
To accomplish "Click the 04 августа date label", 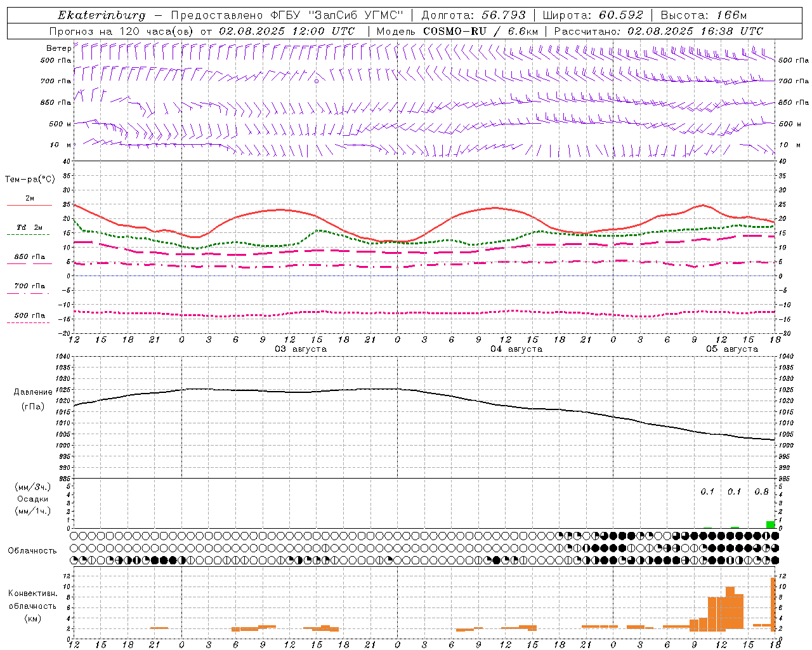I will pyautogui.click(x=516, y=349).
